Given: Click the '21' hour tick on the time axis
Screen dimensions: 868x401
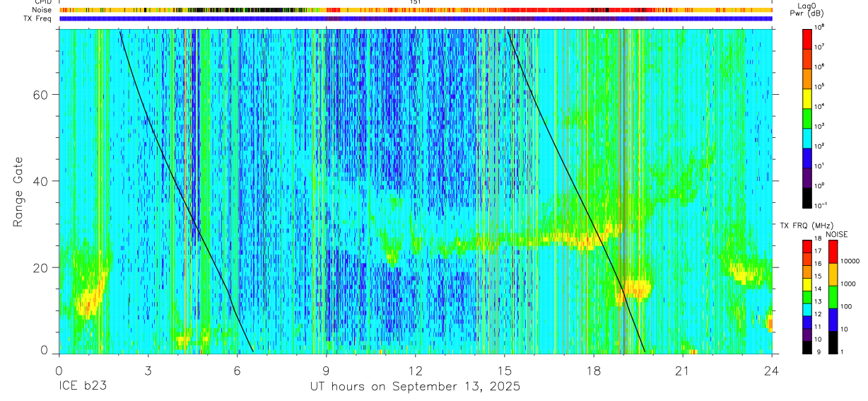Looking at the screenshot, I should pos(683,371).
